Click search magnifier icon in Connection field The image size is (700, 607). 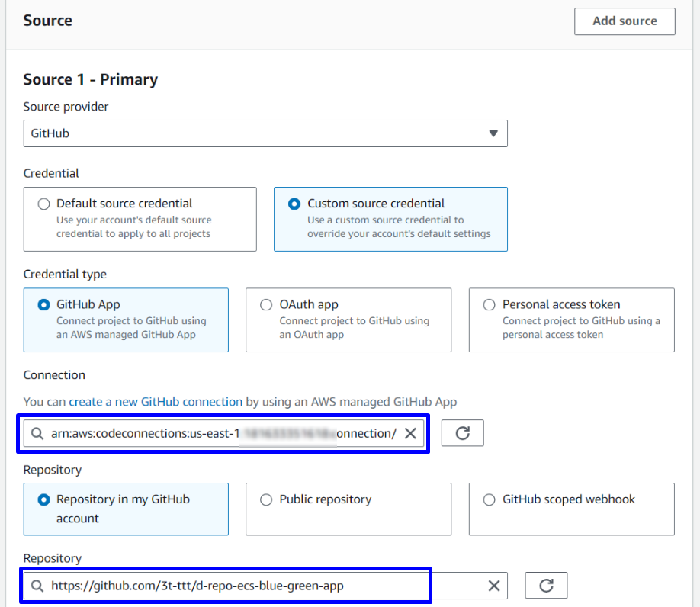point(37,433)
